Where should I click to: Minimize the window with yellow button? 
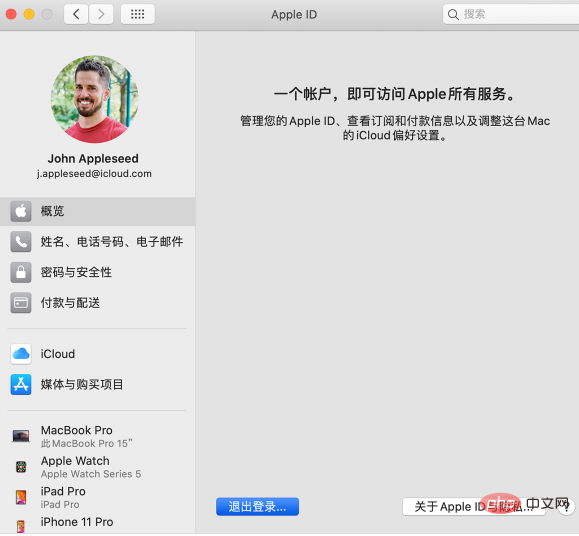29,14
